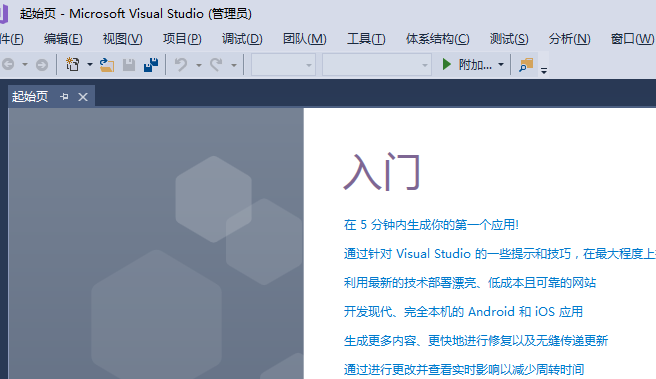656x379 pixels.
Task: Select the 起始页 document tab
Action: click(x=30, y=97)
